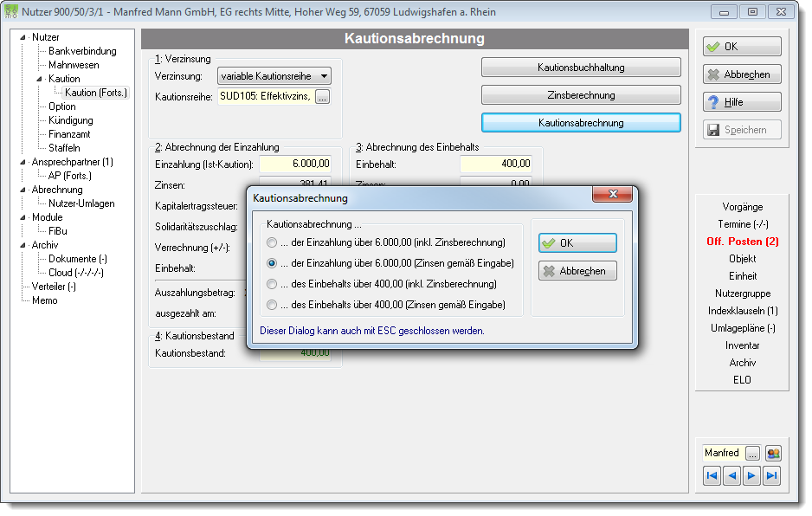Screen dimensions: 812x516
Task: Select Bankverbindung in the tree
Action: tap(82, 51)
